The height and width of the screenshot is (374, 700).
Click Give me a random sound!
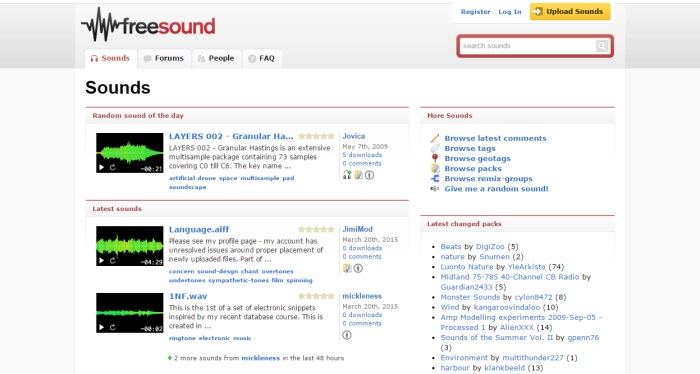(496, 189)
